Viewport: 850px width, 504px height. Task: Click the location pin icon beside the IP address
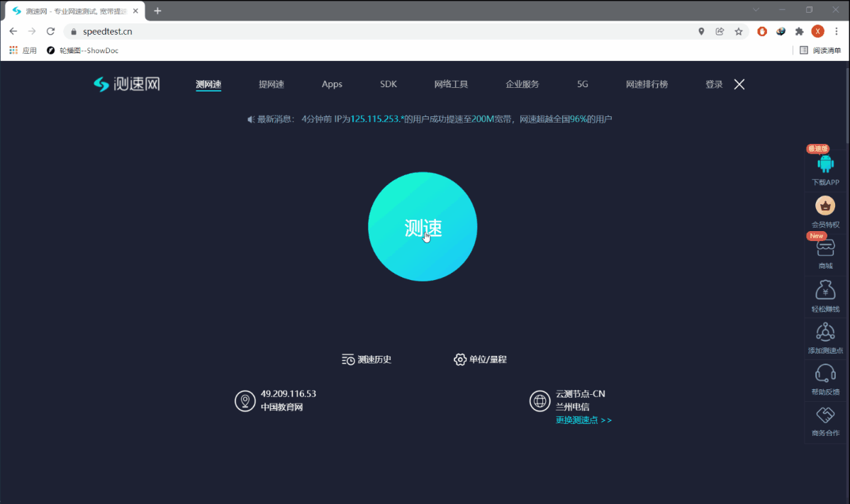click(x=245, y=401)
